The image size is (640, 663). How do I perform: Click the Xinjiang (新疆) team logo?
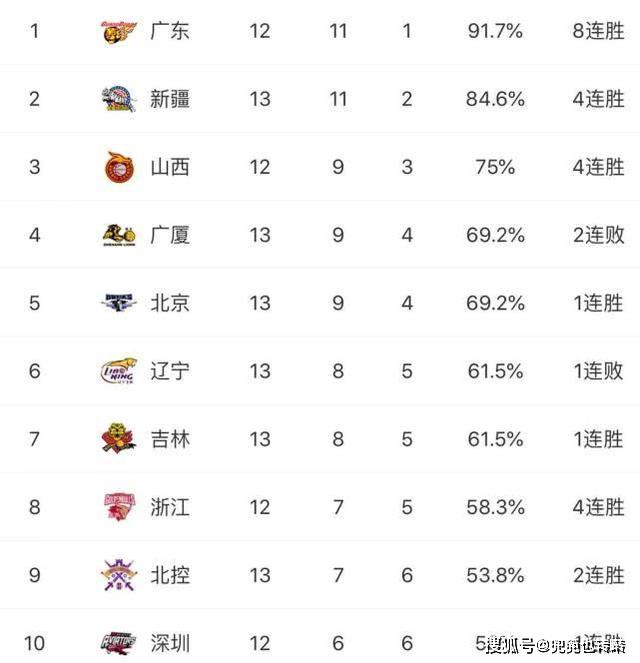(119, 99)
